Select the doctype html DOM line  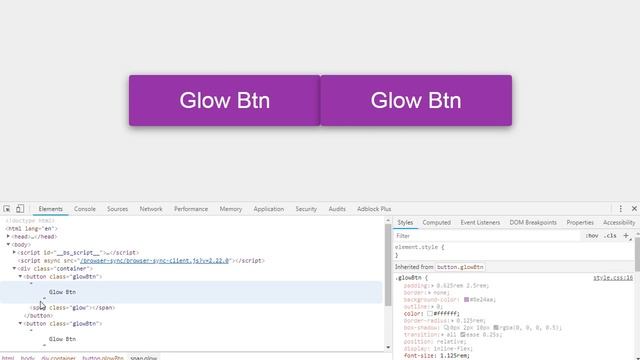30,220
